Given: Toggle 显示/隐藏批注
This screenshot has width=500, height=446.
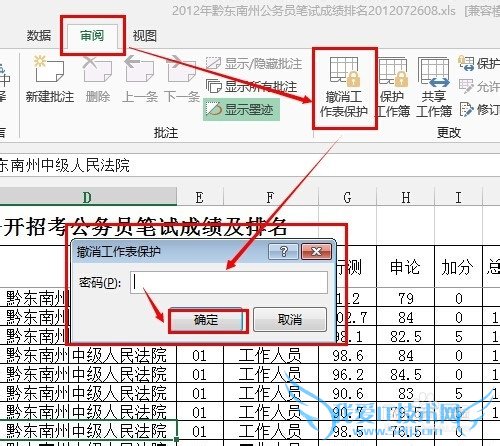Looking at the screenshot, I should point(254,63).
